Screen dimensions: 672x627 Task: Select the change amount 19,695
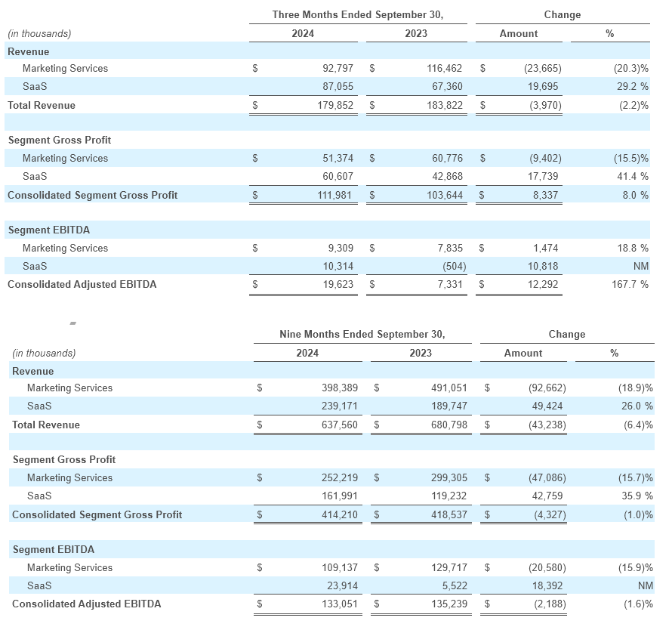coord(543,87)
